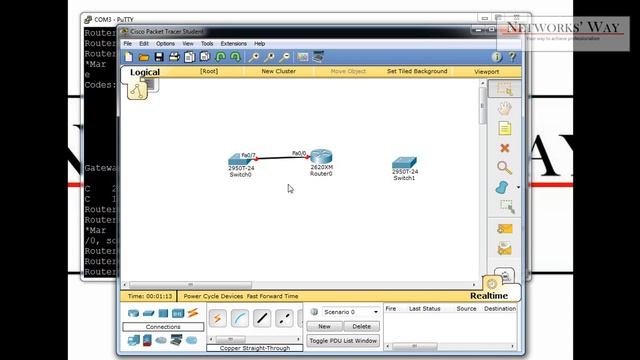This screenshot has height=360, width=640.
Task: Open the Extensions menu
Action: point(233,44)
